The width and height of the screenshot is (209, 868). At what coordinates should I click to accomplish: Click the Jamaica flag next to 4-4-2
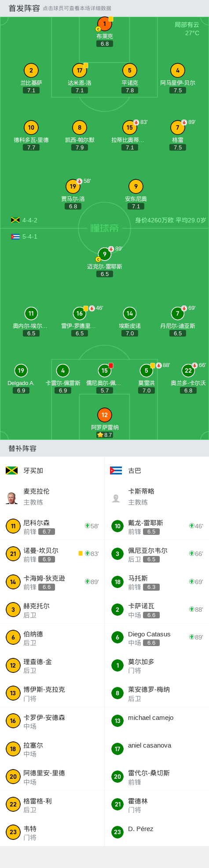click(x=15, y=220)
